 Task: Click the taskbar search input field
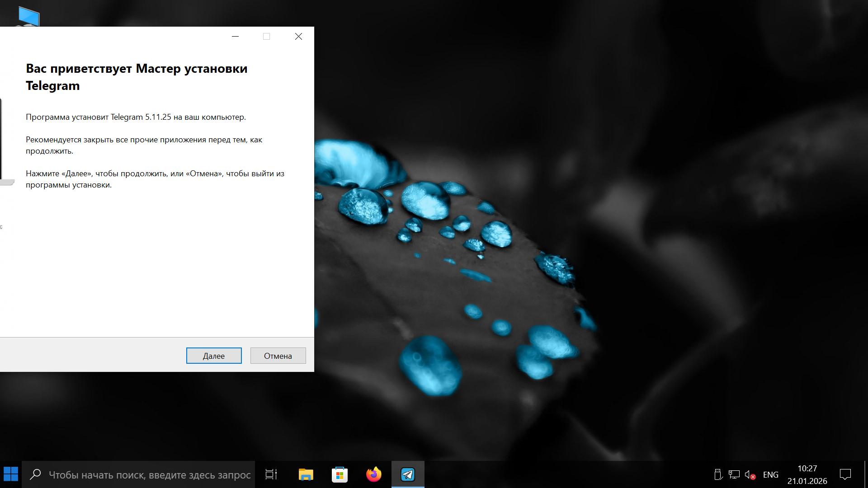[149, 474]
